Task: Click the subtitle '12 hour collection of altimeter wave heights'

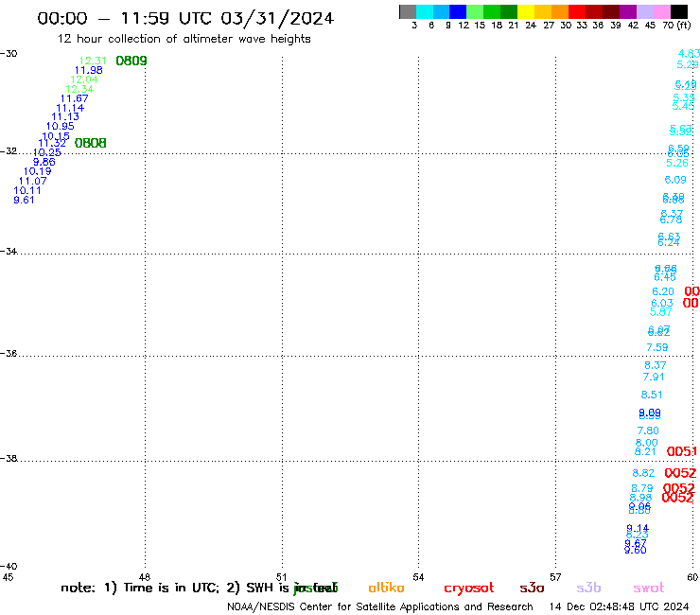Action: pos(184,39)
